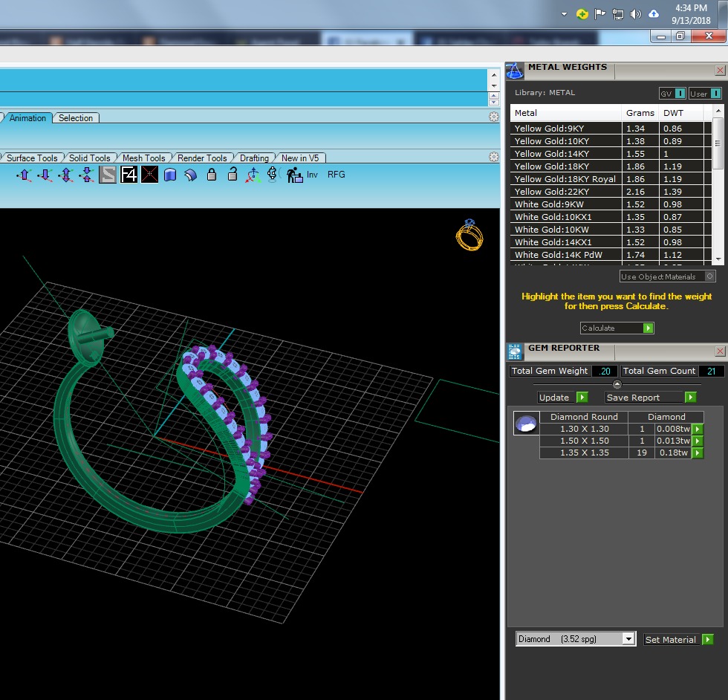
Task: Click the inward-pointing arrows icon
Action: click(x=87, y=175)
